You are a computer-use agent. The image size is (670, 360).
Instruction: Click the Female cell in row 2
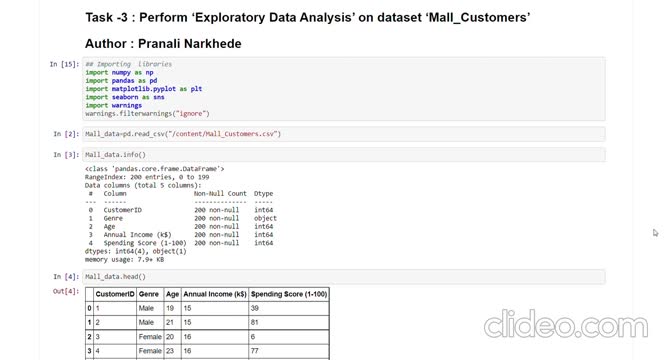click(150, 337)
